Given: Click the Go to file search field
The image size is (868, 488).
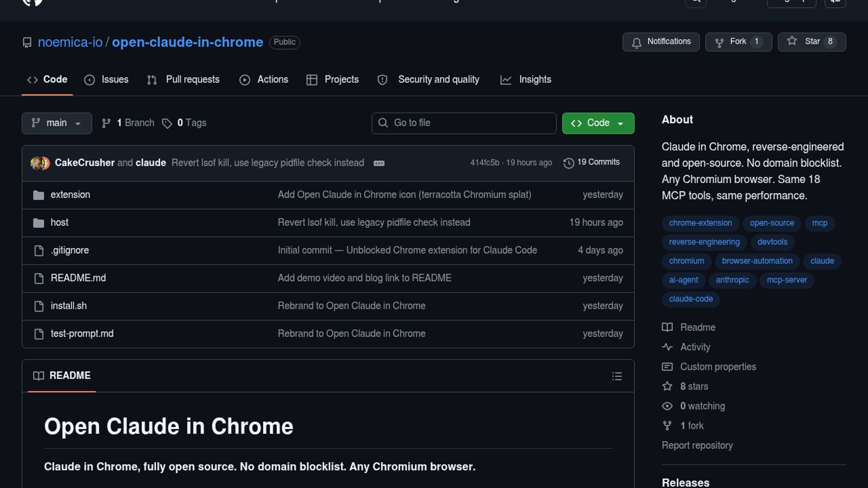Looking at the screenshot, I should point(464,123).
